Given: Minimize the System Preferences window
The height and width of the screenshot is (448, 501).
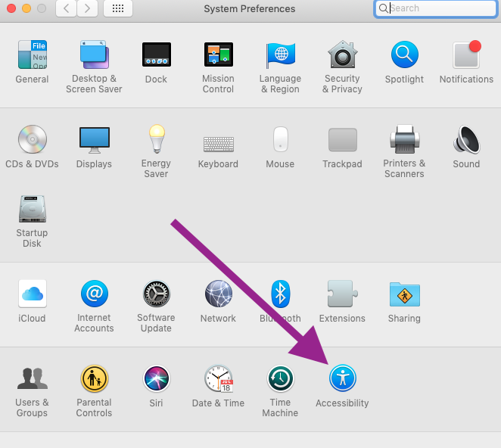Looking at the screenshot, I should pyautogui.click(x=26, y=8).
